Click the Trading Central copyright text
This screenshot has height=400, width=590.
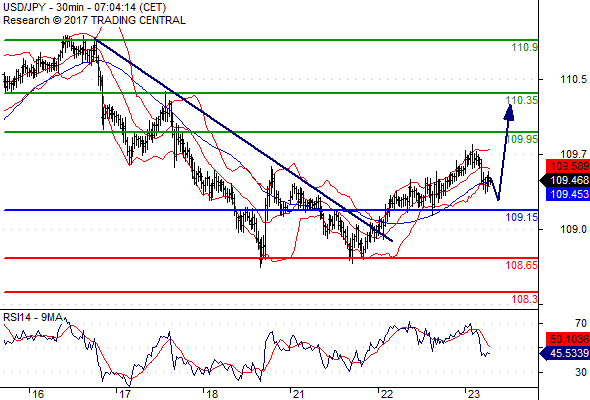tap(94, 20)
